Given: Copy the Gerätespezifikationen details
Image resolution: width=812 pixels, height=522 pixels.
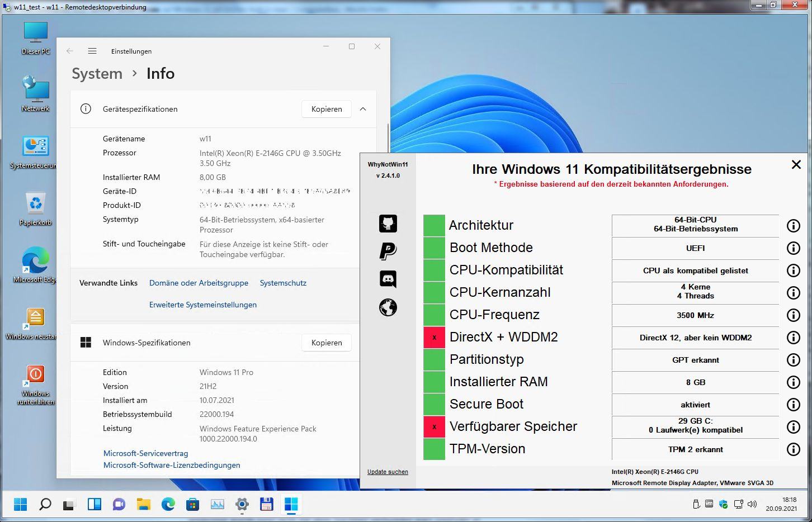Looking at the screenshot, I should (327, 109).
